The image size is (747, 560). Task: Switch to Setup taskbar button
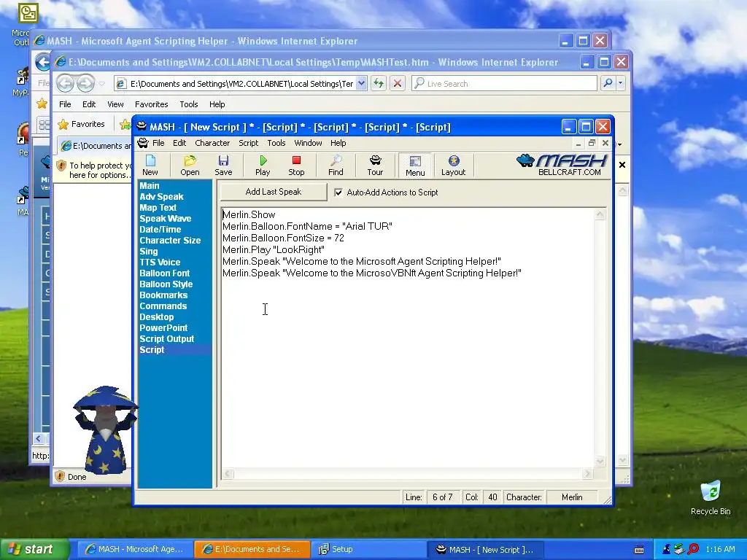pos(368,549)
